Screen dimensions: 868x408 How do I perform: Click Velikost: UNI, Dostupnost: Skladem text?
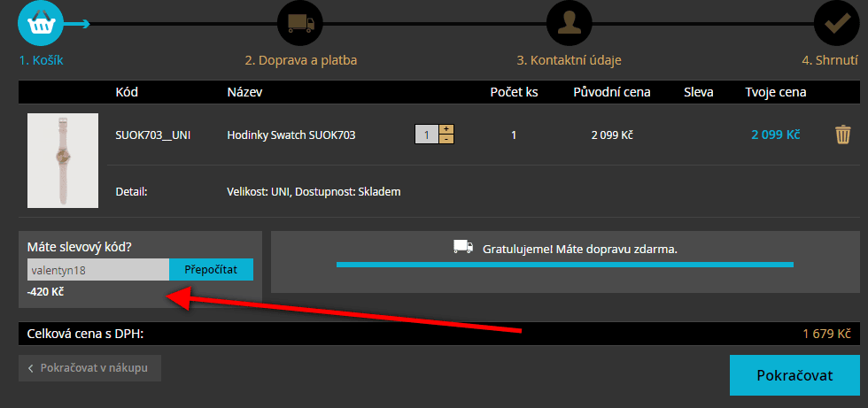pyautogui.click(x=314, y=192)
